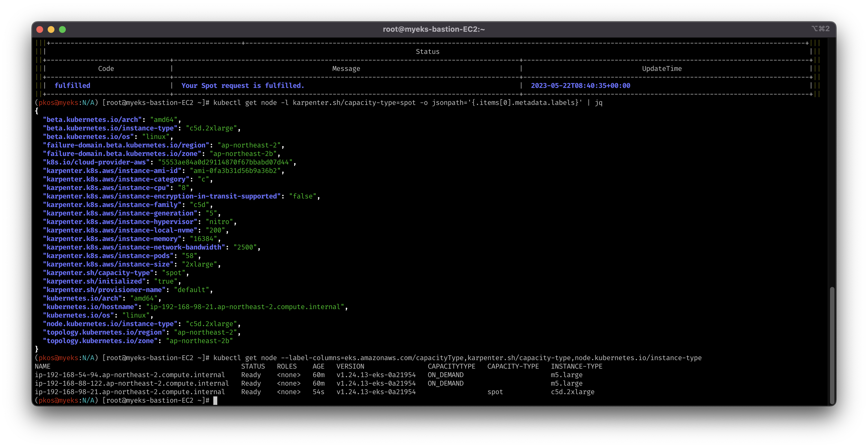Click node name ip-192-168-54-94 row
The image size is (868, 448).
pyautogui.click(x=130, y=375)
